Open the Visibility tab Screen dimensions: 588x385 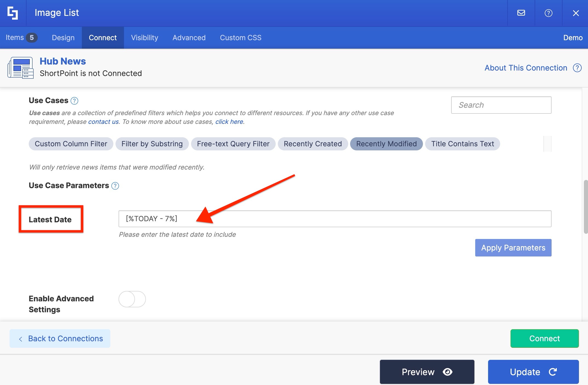tap(145, 38)
